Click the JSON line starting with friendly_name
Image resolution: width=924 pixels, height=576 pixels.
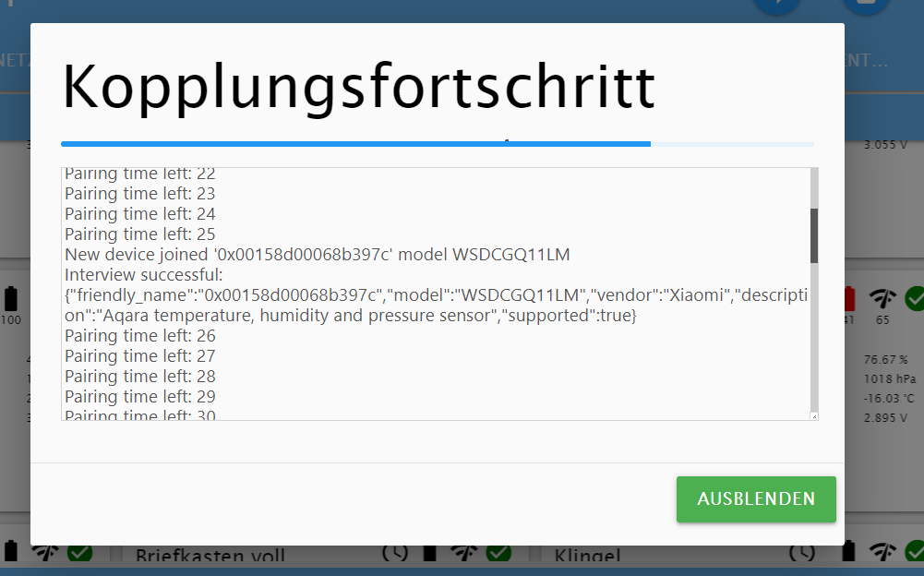436,294
